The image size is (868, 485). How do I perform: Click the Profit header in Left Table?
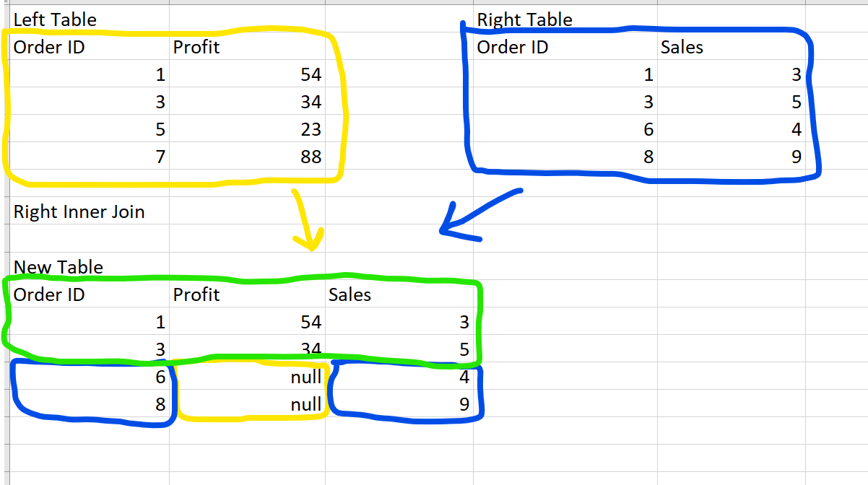pos(196,48)
